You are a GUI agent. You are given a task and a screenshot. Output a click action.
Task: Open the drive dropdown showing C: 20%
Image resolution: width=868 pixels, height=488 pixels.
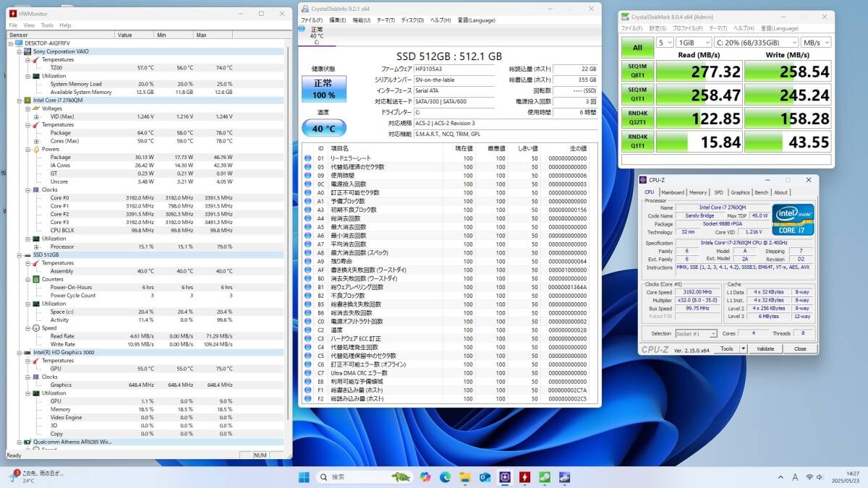pos(755,43)
